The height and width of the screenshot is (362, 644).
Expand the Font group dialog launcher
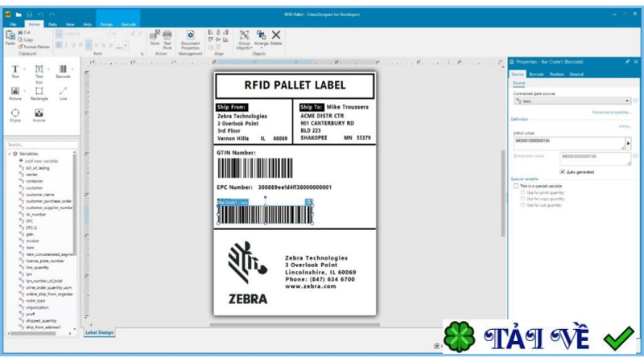[x=142, y=54]
